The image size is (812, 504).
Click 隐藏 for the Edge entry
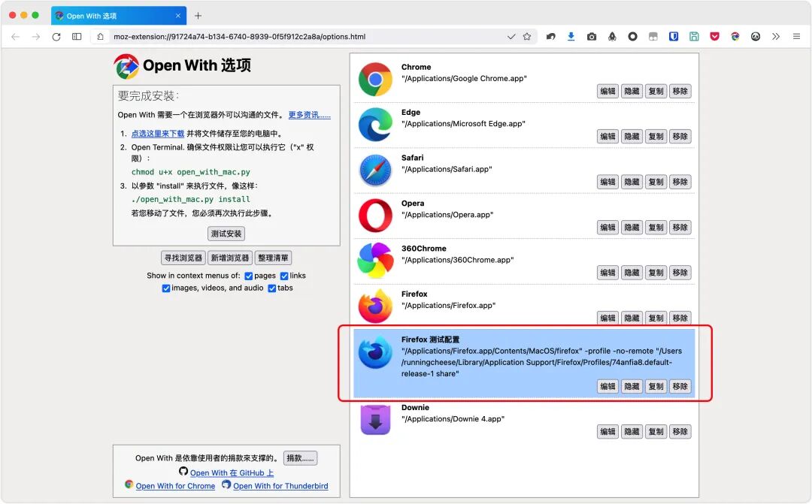coord(632,137)
